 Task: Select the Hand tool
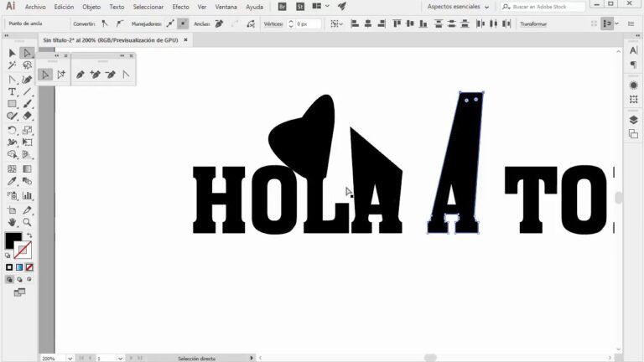(12, 222)
